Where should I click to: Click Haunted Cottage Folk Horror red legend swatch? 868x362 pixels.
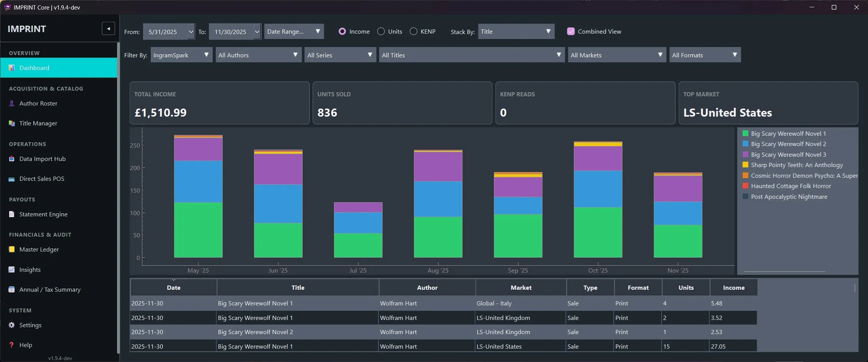pyautogui.click(x=745, y=186)
